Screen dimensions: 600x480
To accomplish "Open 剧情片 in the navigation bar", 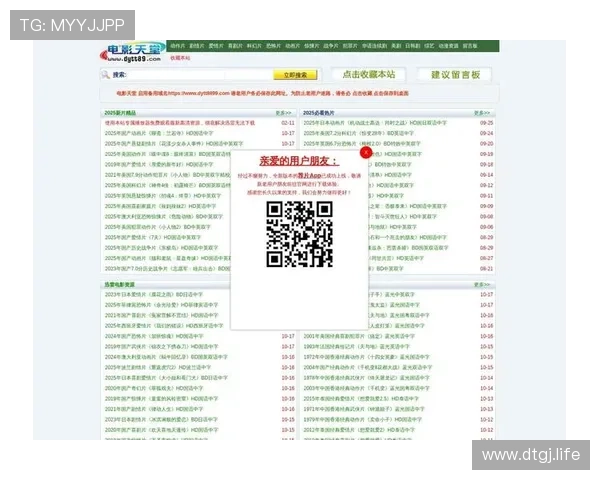I will pos(197,46).
